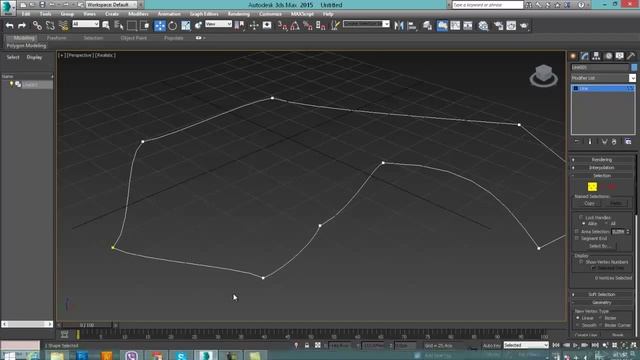This screenshot has height=360, width=640.
Task: Open Render Setup icon
Action: tap(498, 26)
